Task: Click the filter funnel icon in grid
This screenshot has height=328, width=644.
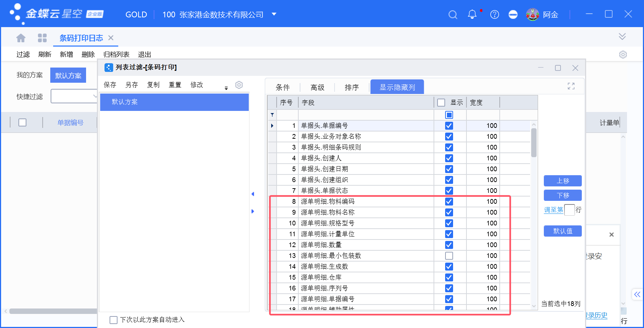Action: click(x=272, y=115)
